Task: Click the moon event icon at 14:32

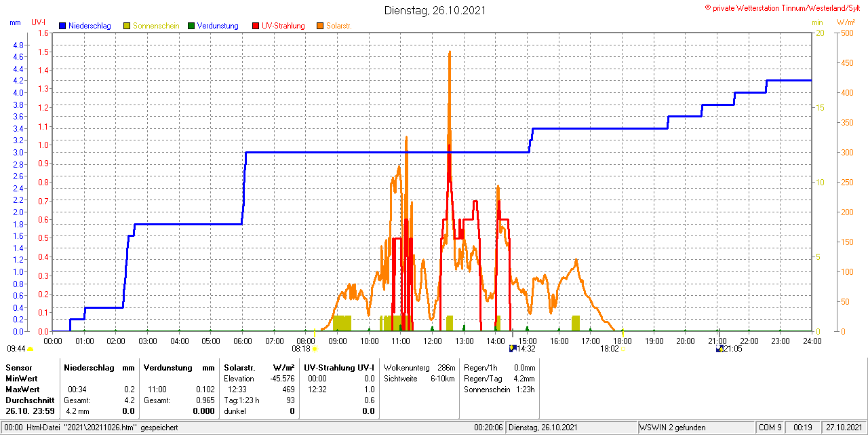Action: pyautogui.click(x=513, y=349)
